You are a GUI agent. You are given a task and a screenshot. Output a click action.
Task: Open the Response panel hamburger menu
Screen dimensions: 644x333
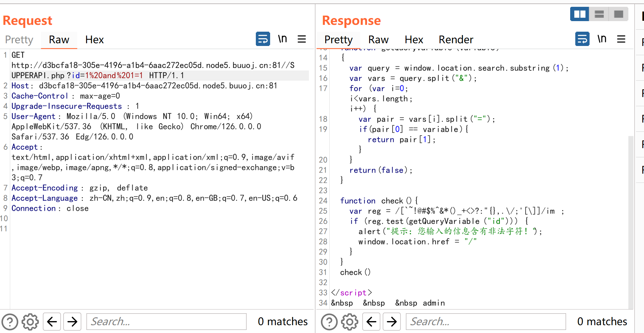(621, 39)
